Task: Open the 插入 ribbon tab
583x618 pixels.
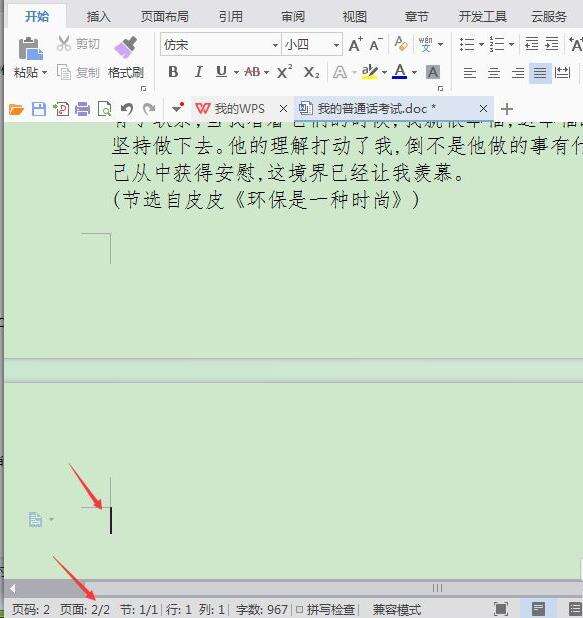Action: (99, 17)
